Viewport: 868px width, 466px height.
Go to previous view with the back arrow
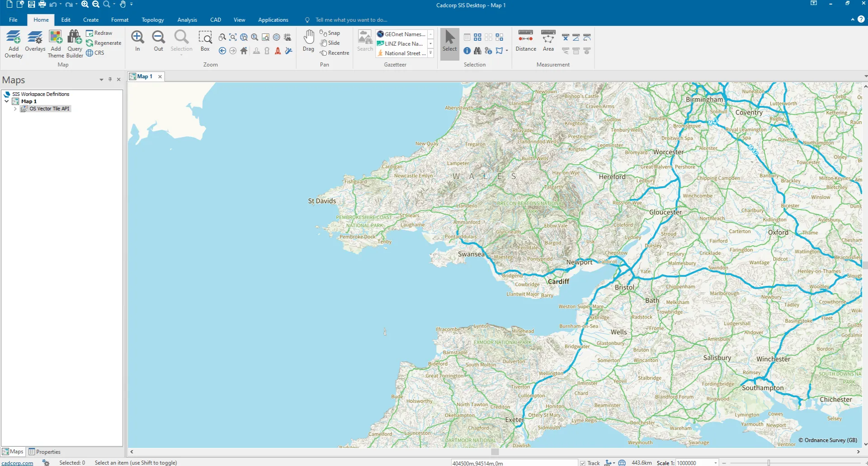(x=222, y=51)
